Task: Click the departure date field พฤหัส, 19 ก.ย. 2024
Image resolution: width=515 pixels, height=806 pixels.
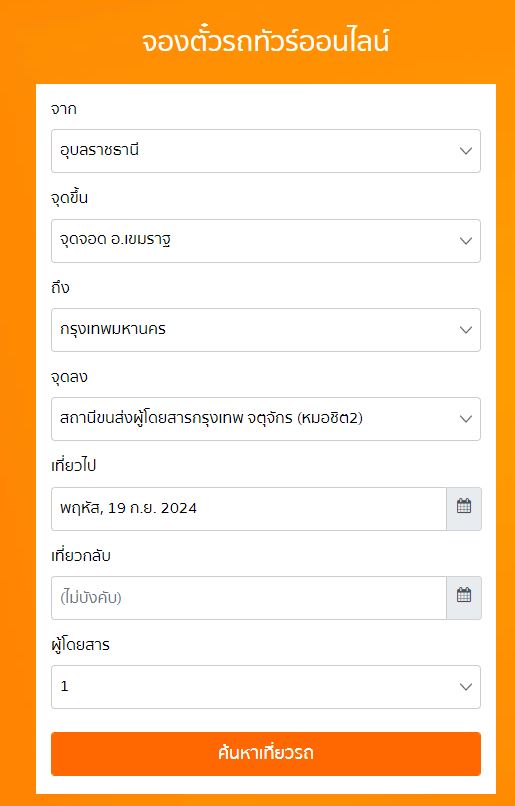Action: 249,508
